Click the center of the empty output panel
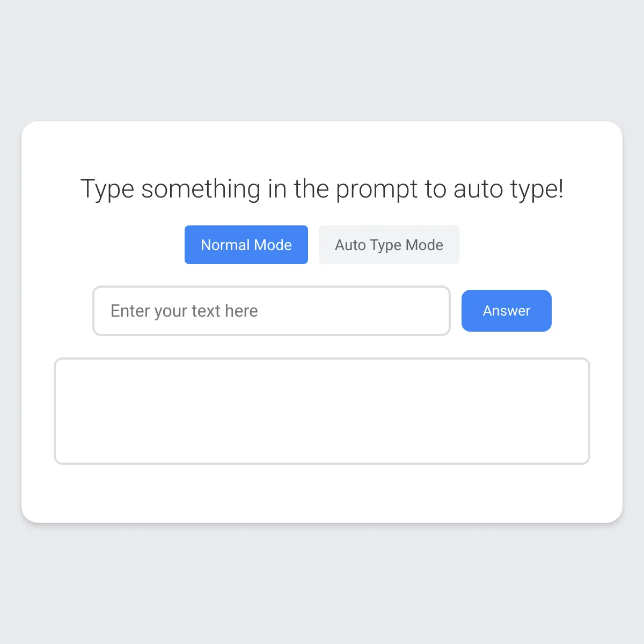Screen dimensions: 644x644 pyautogui.click(x=322, y=411)
